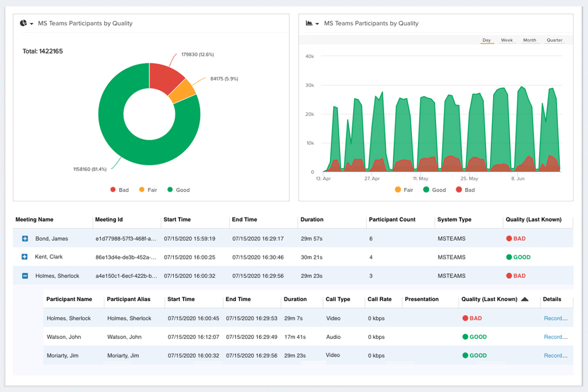The image size is (588, 392).
Task: Switch the chart to Day view
Action: 487,40
